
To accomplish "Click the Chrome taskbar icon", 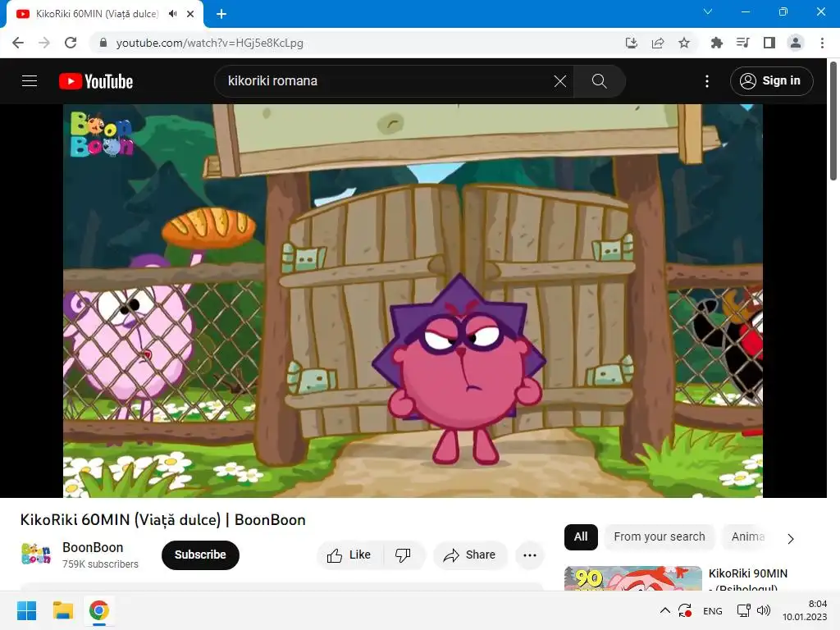I will pos(99,610).
